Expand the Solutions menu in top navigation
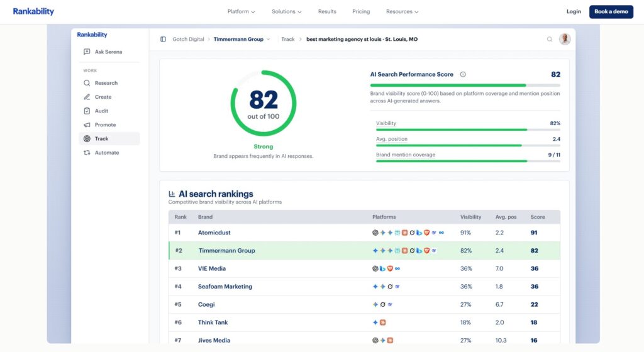 (x=286, y=11)
